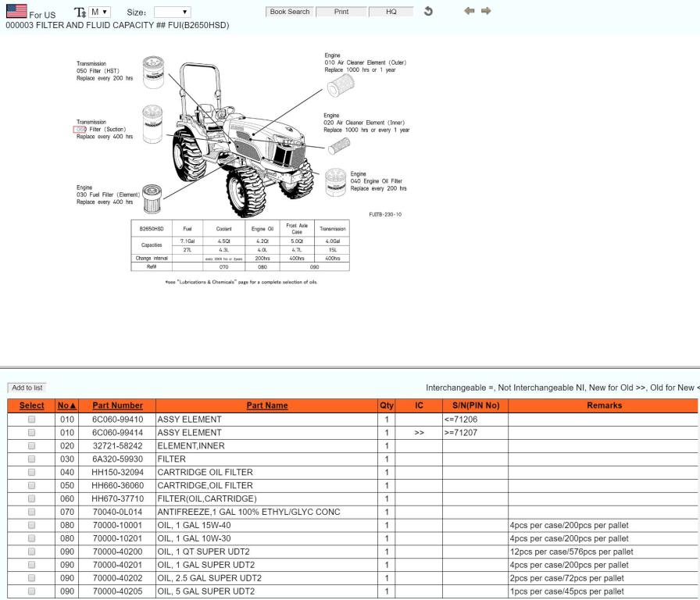Viewport: 700px width, 600px height.
Task: Click the text size icon
Action: (x=80, y=12)
